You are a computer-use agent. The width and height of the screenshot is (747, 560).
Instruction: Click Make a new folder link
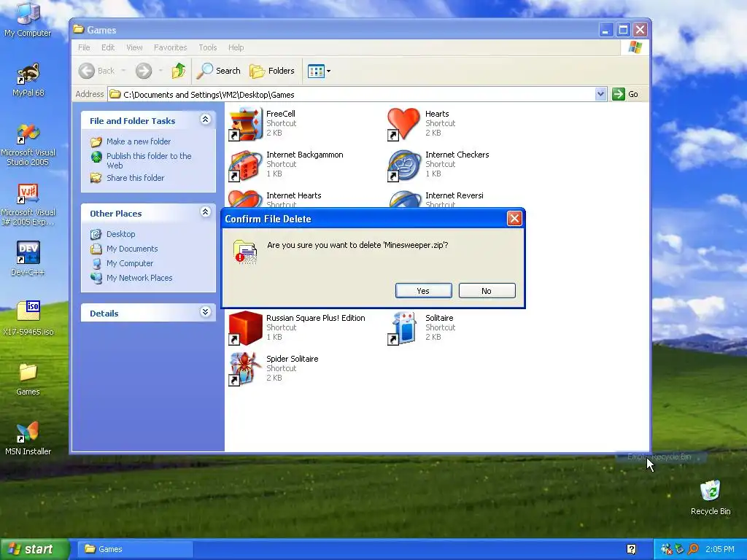[x=138, y=141]
